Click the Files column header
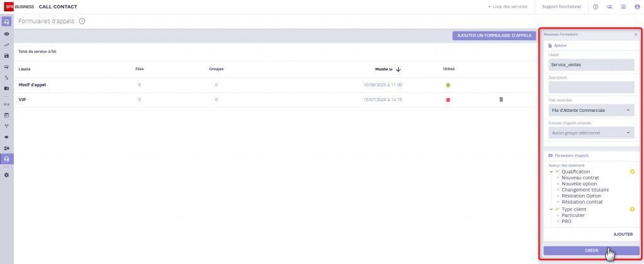644x264 pixels. point(140,69)
